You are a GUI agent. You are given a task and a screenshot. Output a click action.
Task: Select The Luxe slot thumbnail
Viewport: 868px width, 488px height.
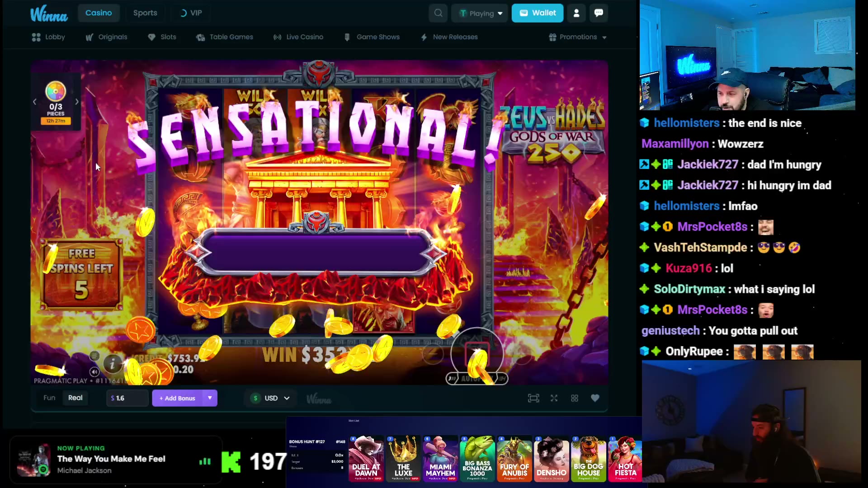(403, 459)
